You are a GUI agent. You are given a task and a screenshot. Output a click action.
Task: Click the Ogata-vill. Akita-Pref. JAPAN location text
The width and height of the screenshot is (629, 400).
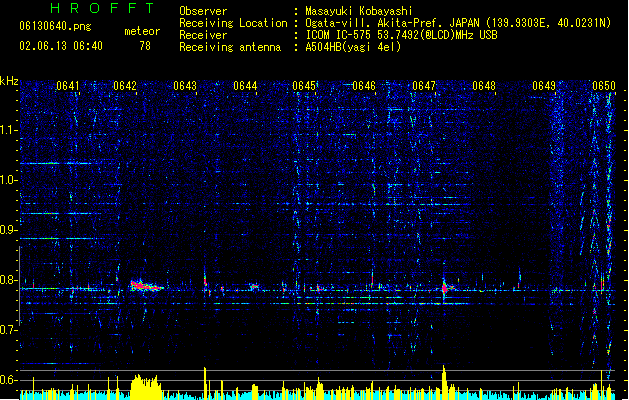tap(458, 23)
